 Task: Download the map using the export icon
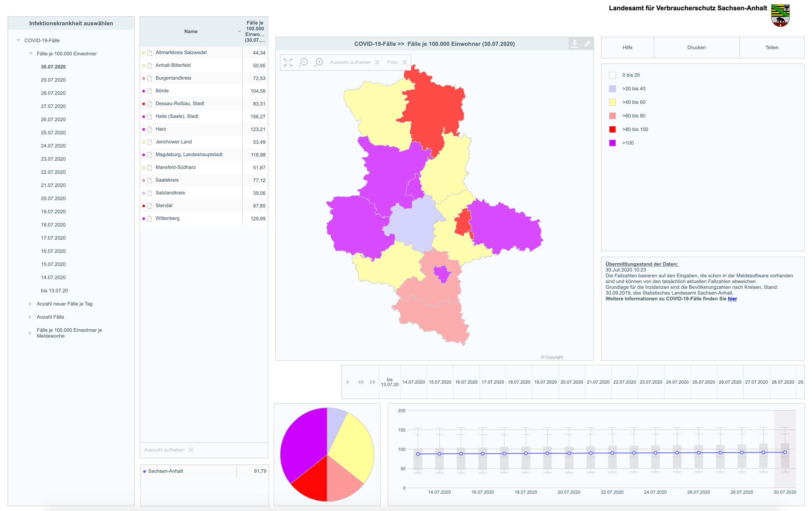tap(575, 44)
